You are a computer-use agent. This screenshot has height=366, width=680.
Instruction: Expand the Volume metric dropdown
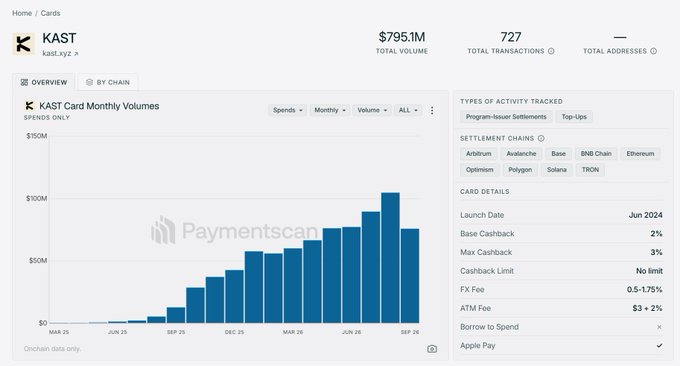point(372,110)
